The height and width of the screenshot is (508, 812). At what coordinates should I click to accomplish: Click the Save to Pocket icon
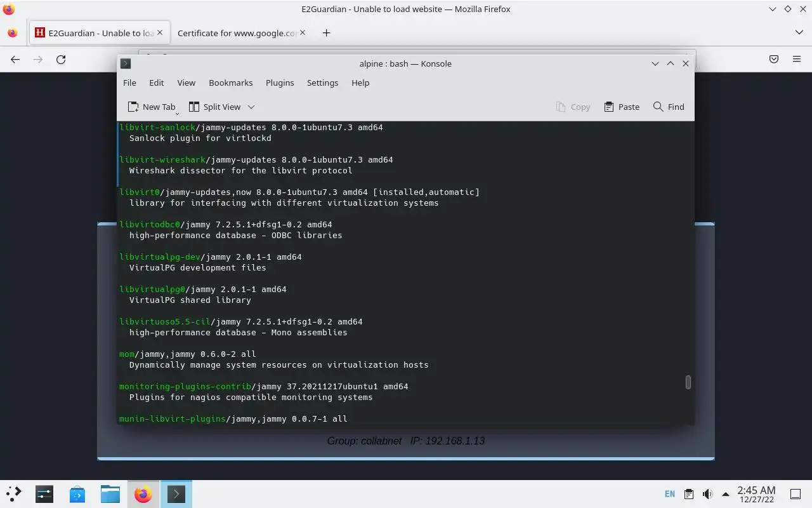[x=774, y=59]
